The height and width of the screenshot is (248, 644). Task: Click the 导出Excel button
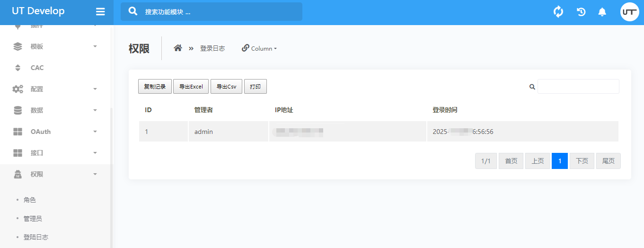[x=191, y=87]
